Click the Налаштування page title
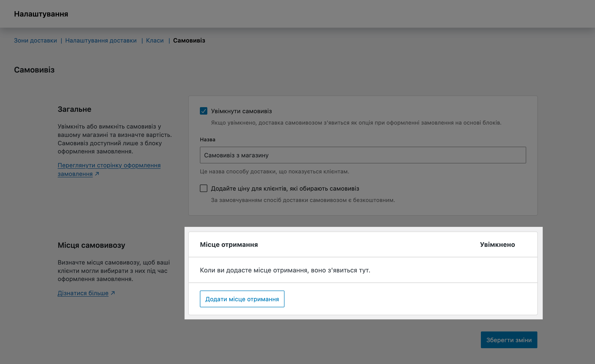Image resolution: width=595 pixels, height=364 pixels. tap(41, 14)
